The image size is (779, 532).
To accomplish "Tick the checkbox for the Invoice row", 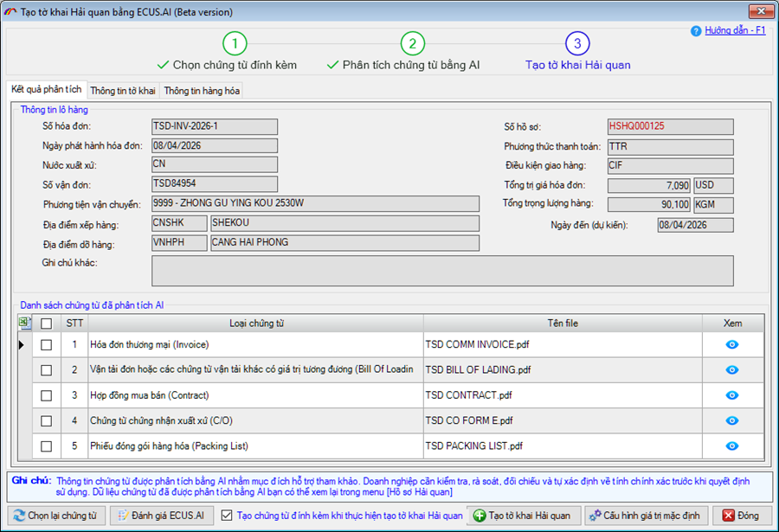I will [x=47, y=344].
